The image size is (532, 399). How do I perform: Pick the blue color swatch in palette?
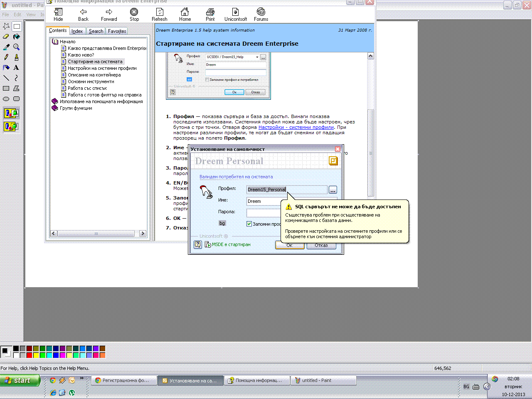point(56,355)
